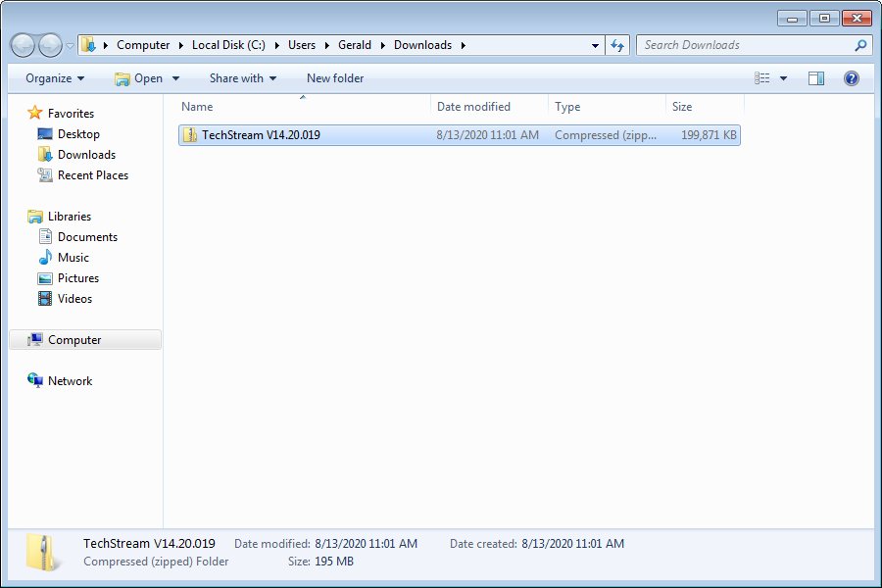882x588 pixels.
Task: Open Help via the question mark icon
Action: click(851, 78)
